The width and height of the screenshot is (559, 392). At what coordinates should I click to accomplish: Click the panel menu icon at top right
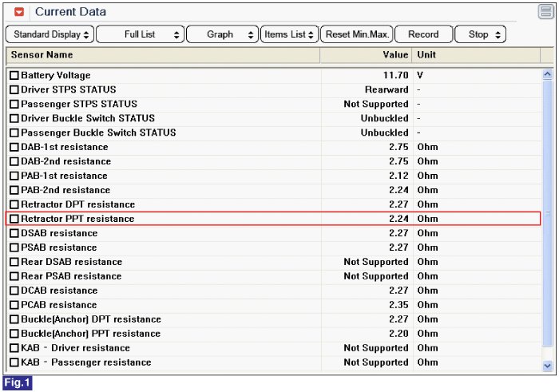point(545,12)
